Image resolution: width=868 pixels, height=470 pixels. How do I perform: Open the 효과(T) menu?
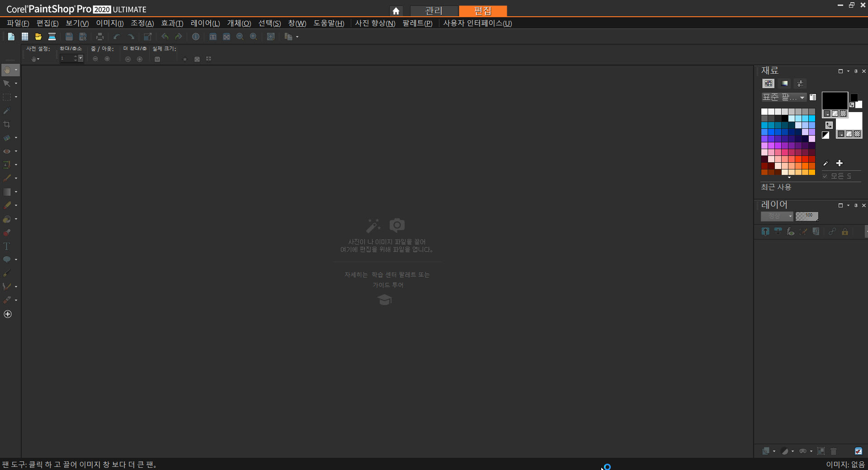(x=172, y=23)
